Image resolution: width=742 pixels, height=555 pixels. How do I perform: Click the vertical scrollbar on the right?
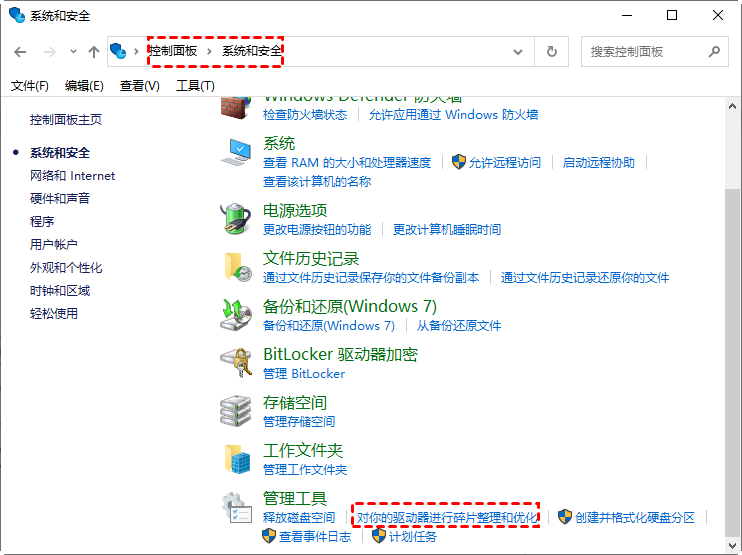pyautogui.click(x=733, y=300)
